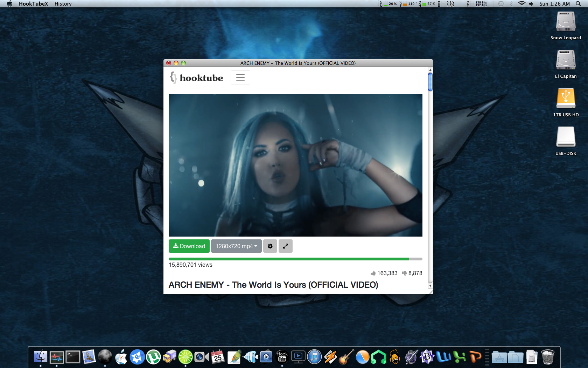The width and height of the screenshot is (588, 368).
Task: Open Activity Monitor from the dock
Action: (x=57, y=357)
